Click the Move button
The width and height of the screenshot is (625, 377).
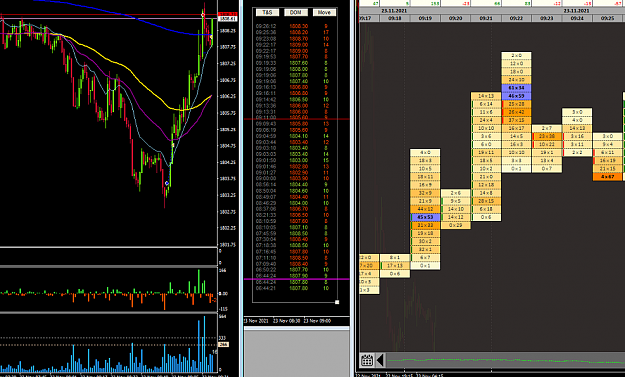point(324,12)
